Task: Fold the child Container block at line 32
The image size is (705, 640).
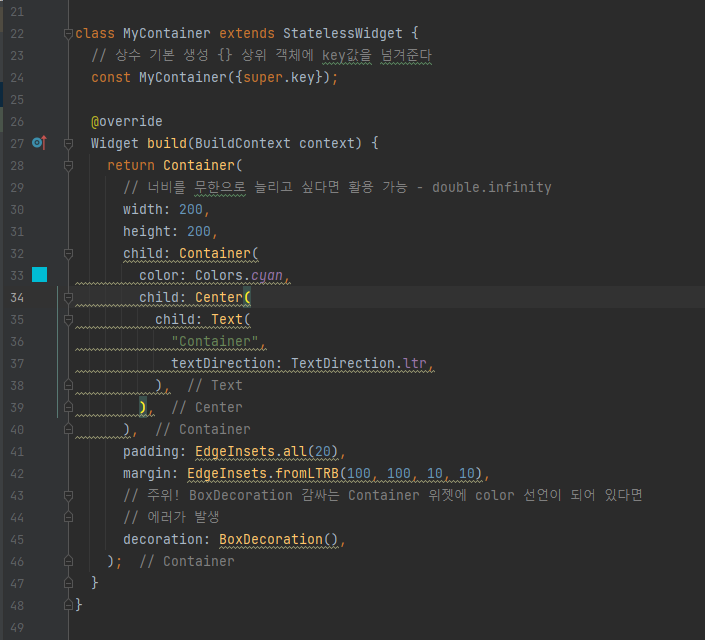Action: [x=68, y=254]
